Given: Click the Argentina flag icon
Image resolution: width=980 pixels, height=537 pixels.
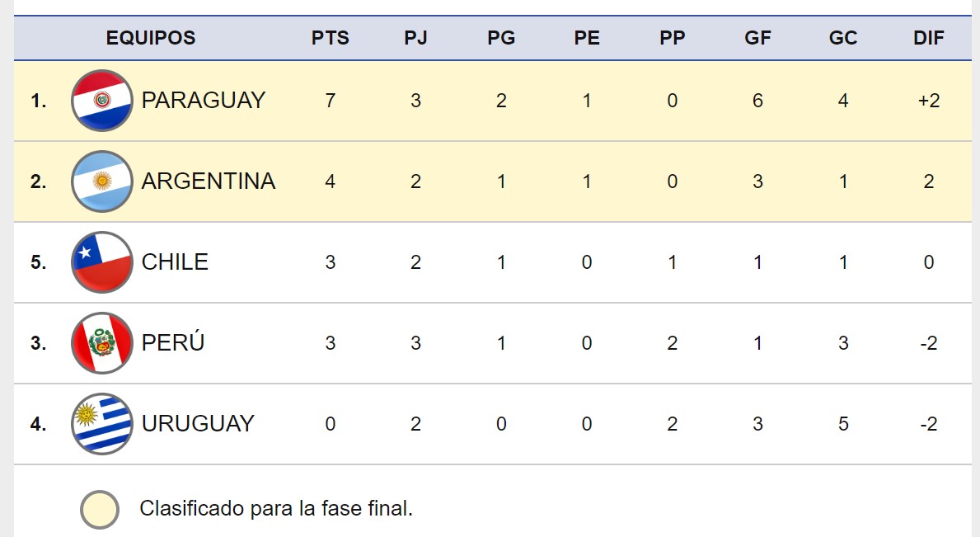Looking at the screenshot, I should click(102, 181).
